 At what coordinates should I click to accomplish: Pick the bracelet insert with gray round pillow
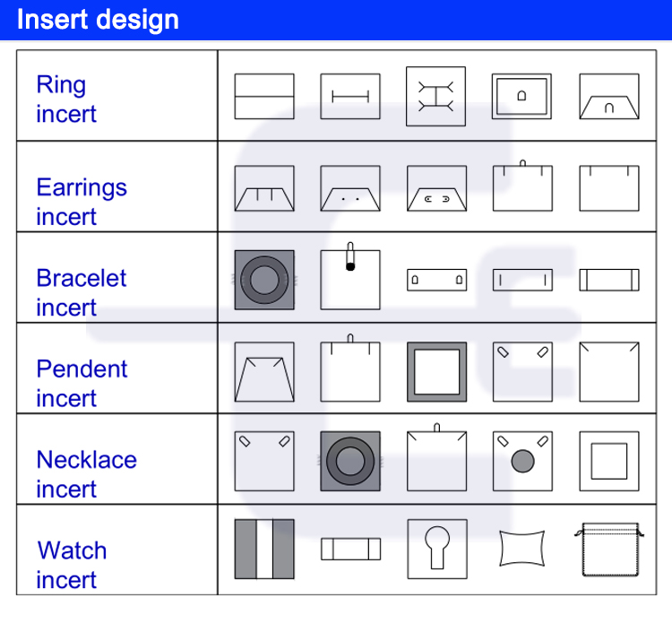(264, 280)
